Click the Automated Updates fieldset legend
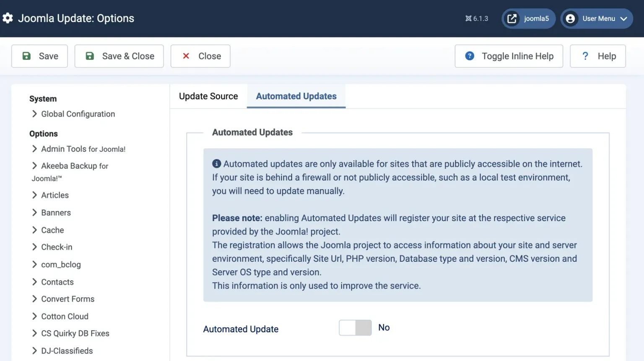644x361 pixels. [252, 132]
